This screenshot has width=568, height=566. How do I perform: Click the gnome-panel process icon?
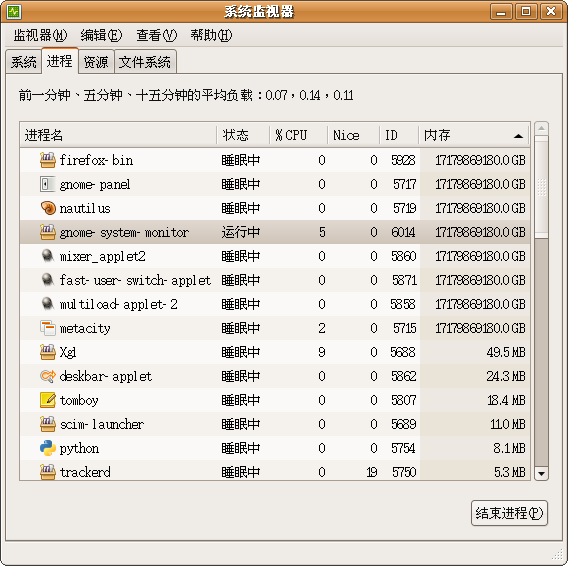coord(47,184)
